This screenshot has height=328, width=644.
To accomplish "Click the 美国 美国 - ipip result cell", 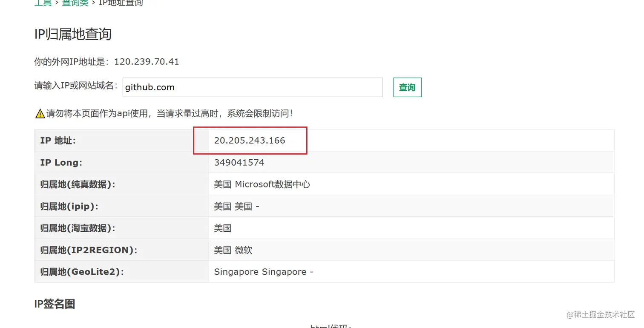I will tap(236, 207).
